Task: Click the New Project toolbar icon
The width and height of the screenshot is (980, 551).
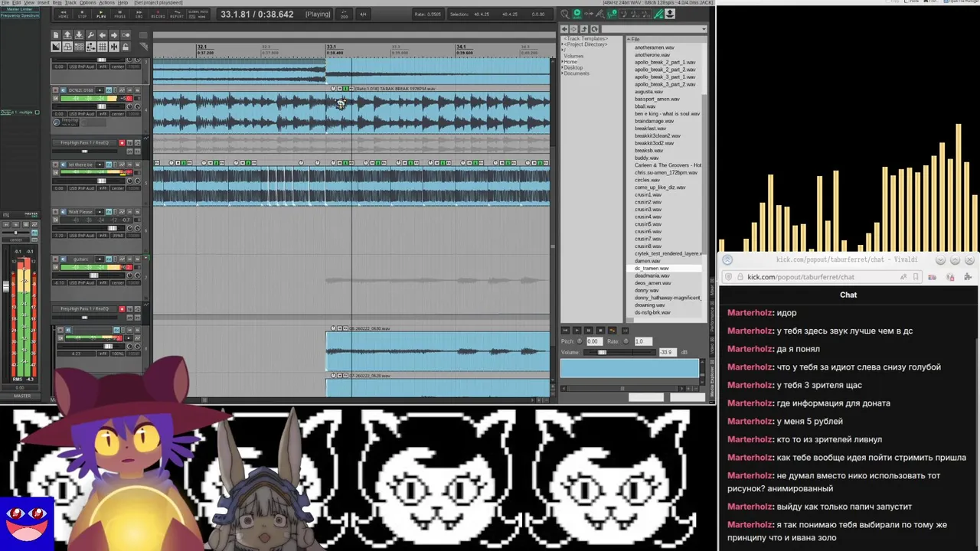Action: [56, 35]
